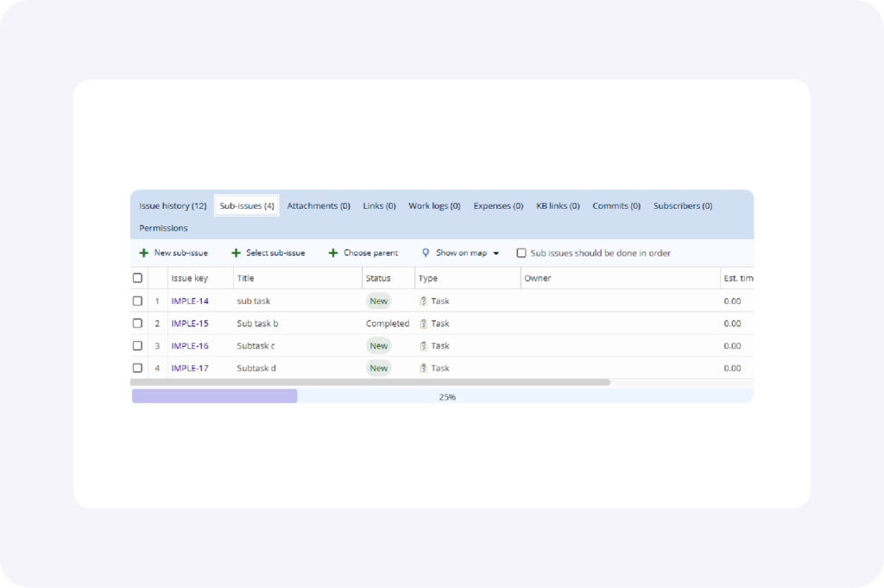Check the box for row IMPLE-15
The height and width of the screenshot is (588, 884).
[137, 324]
